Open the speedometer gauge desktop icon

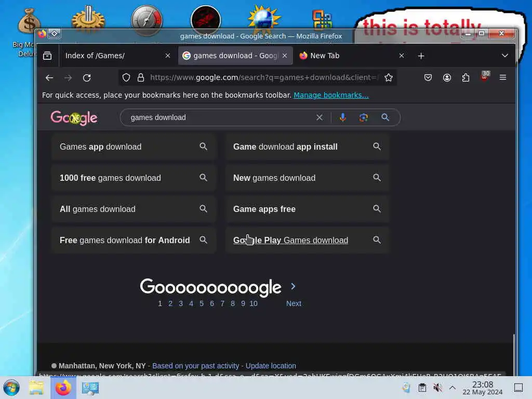[147, 20]
